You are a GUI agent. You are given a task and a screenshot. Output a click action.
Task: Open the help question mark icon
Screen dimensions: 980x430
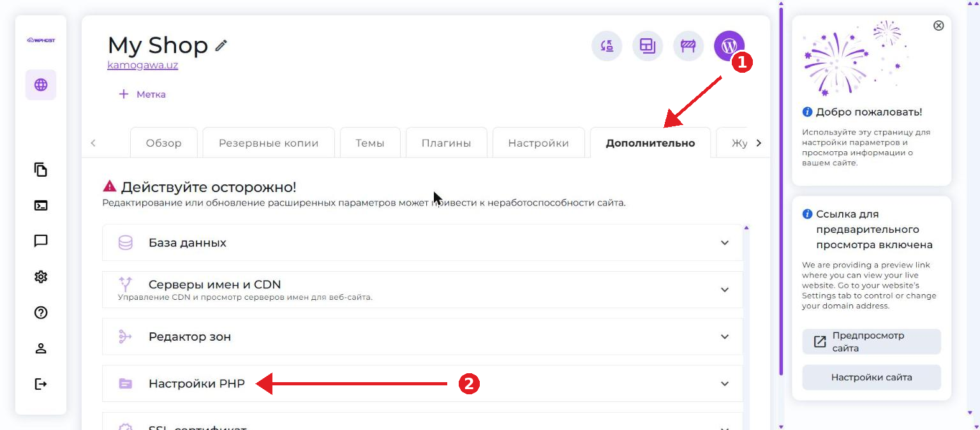(x=41, y=313)
